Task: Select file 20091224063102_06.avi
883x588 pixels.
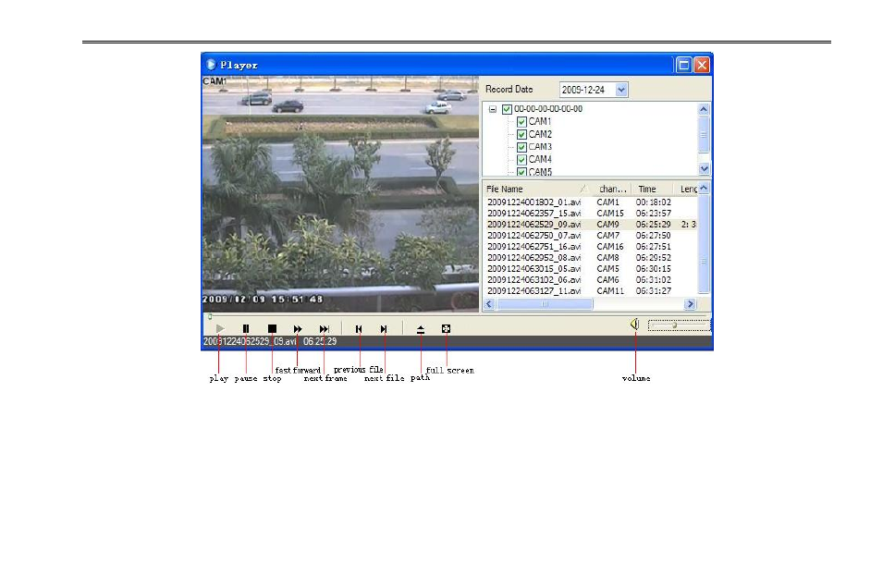Action: [x=533, y=280]
